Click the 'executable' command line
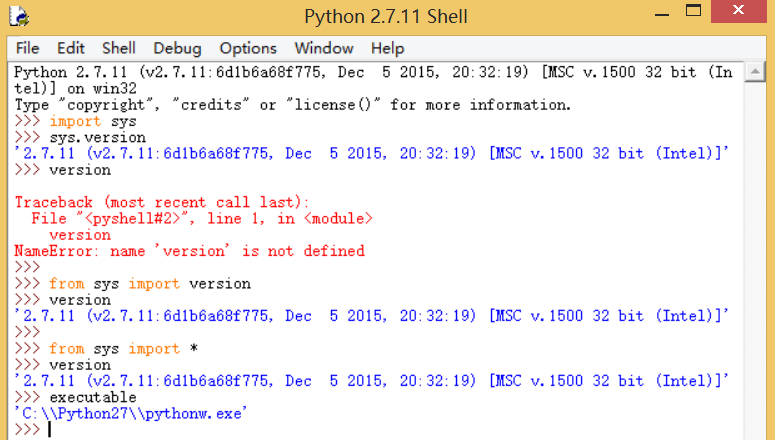The width and height of the screenshot is (775, 440). pyautogui.click(x=75, y=397)
